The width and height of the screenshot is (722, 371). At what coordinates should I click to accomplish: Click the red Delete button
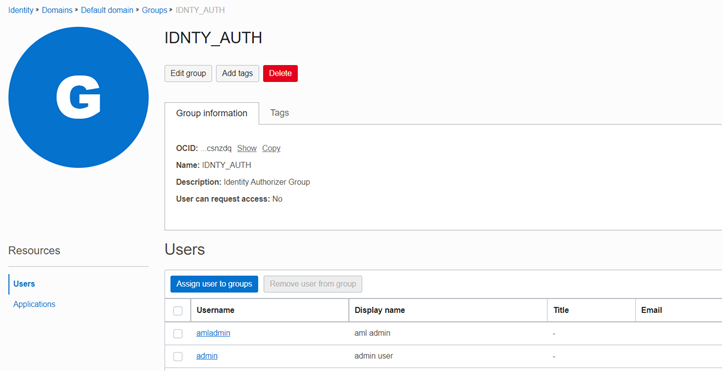pos(280,73)
